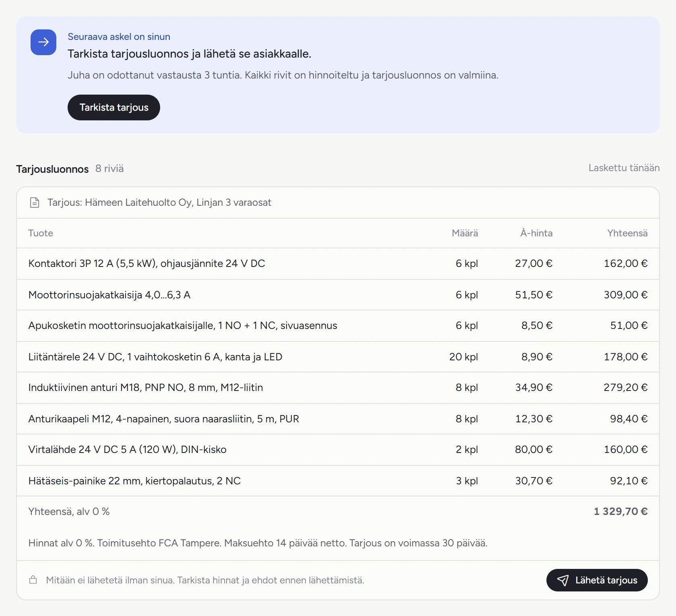The image size is (676, 616).
Task: Click the document icon beside Tarjous title
Action: pos(35,203)
